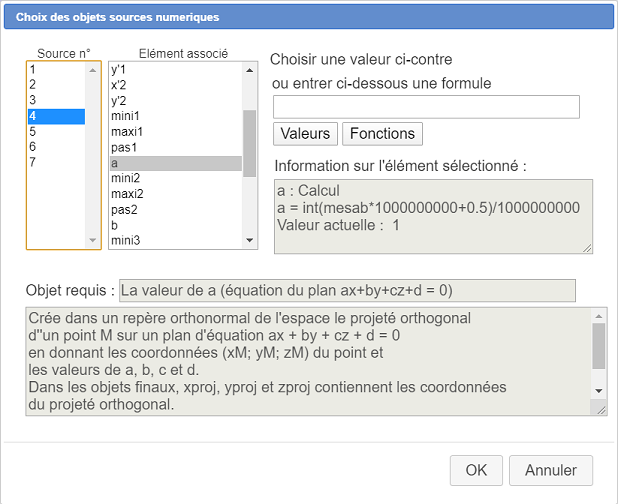This screenshot has width=618, height=504.
Task: Click the Objet requis text field
Action: tap(347, 291)
